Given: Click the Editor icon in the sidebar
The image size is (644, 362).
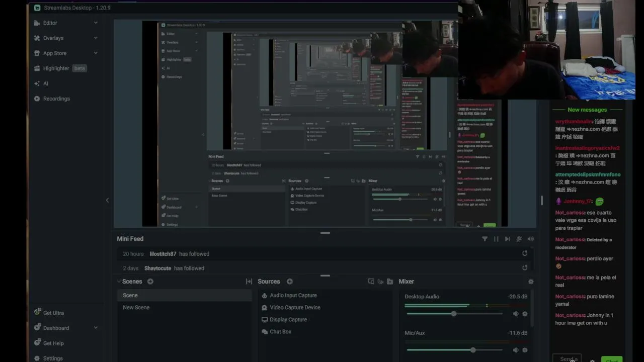Looking at the screenshot, I should [x=37, y=23].
